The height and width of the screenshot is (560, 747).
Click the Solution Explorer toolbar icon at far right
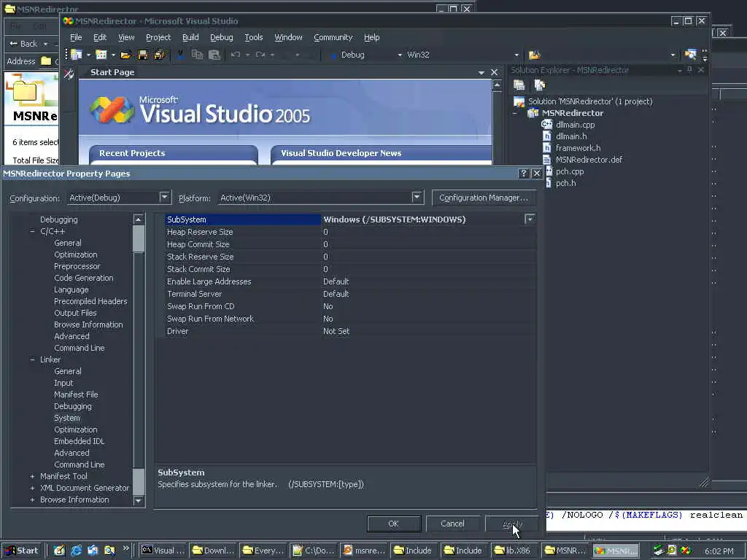pos(690,54)
